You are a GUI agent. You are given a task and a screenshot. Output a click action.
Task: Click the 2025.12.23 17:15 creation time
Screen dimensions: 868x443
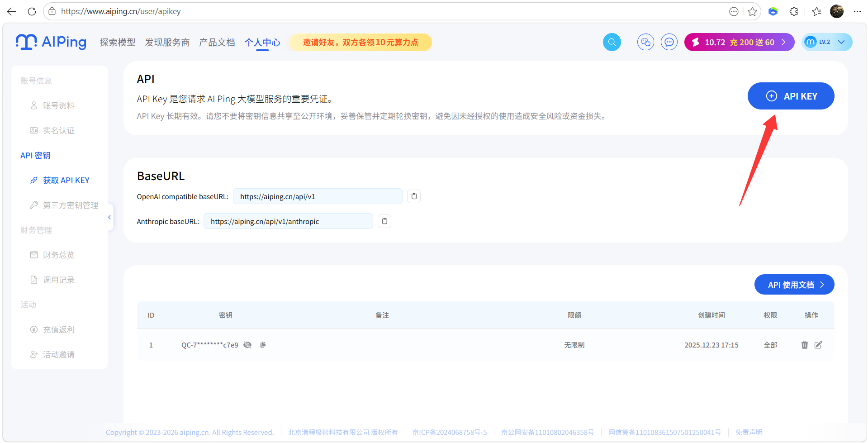[x=711, y=345]
